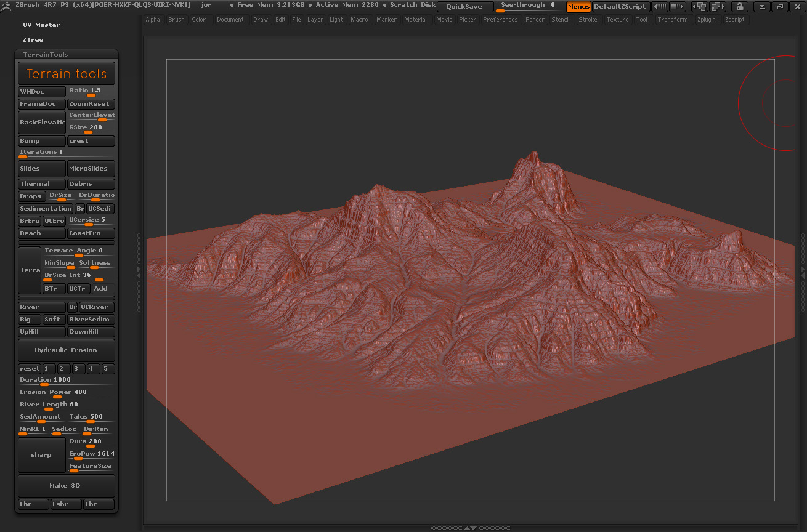
Task: Open the Document menu
Action: pyautogui.click(x=230, y=20)
